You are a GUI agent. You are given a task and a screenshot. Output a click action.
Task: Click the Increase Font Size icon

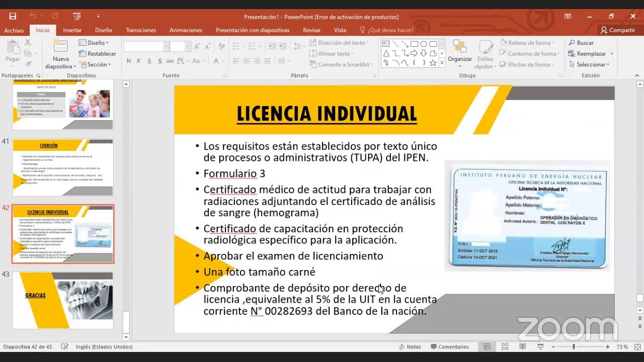[197, 46]
